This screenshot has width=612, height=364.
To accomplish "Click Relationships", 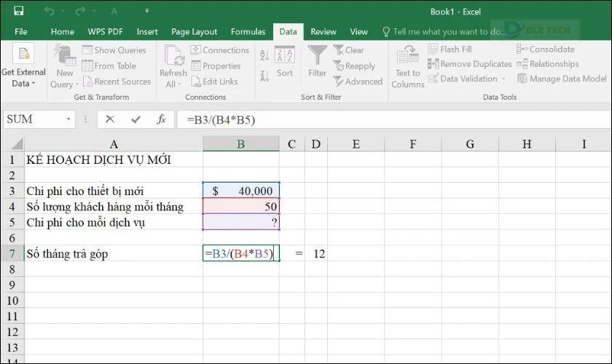I will (548, 63).
